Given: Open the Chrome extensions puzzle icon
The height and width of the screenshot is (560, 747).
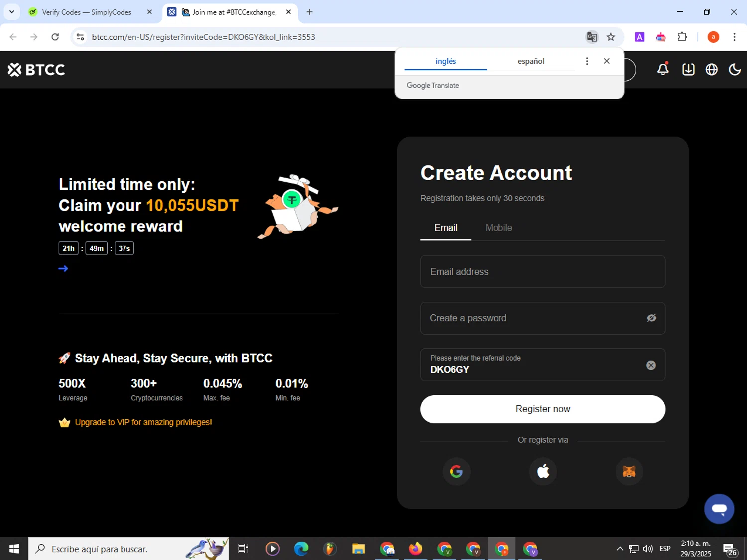Looking at the screenshot, I should 682,37.
